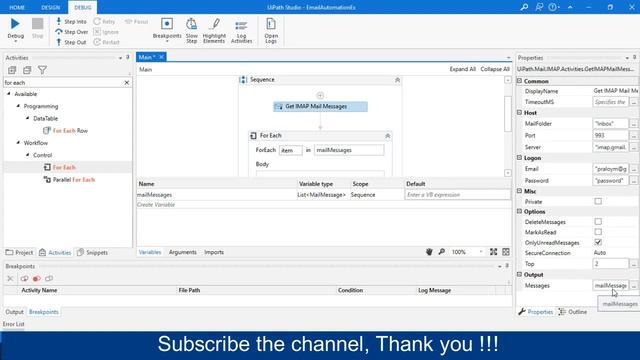Click Step Out in the ribbon
Image resolution: width=640 pixels, height=360 pixels.
pyautogui.click(x=71, y=42)
